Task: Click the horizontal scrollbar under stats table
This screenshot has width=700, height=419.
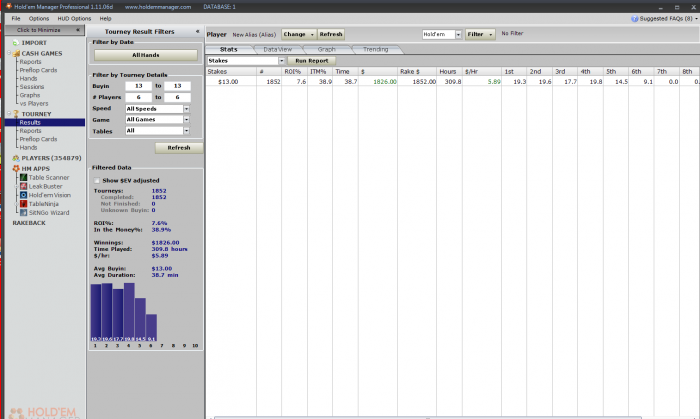Action: click(x=427, y=418)
